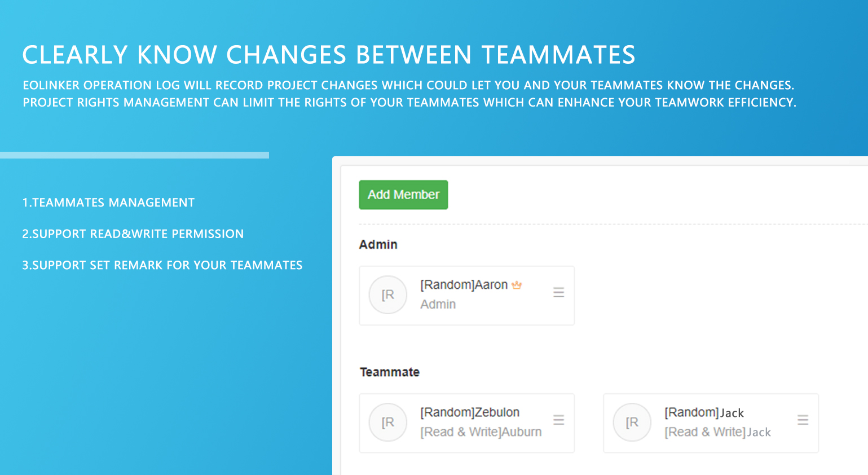Expand the options menu on Jack's card
Viewport: 868px width, 475px height.
(x=803, y=420)
